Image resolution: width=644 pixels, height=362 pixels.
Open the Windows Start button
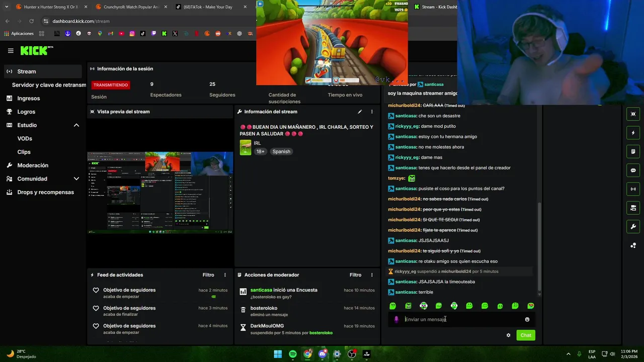[x=278, y=354]
